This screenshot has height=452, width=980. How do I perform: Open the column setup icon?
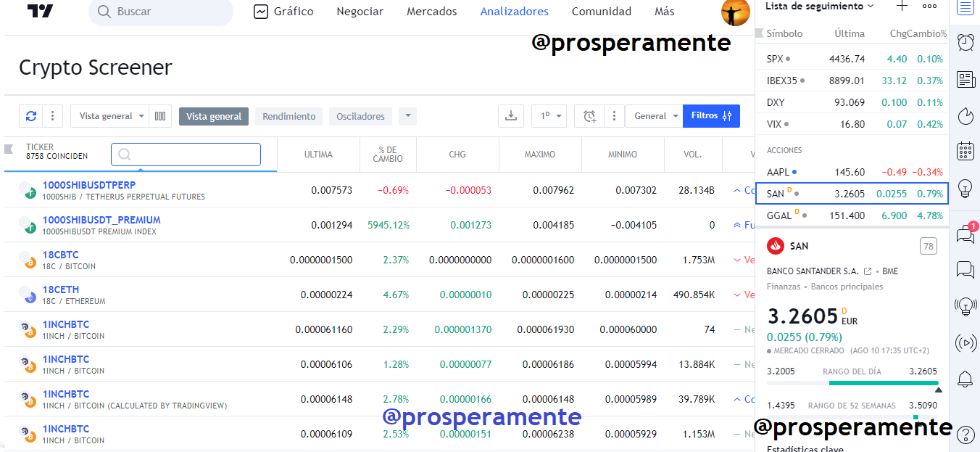(160, 116)
